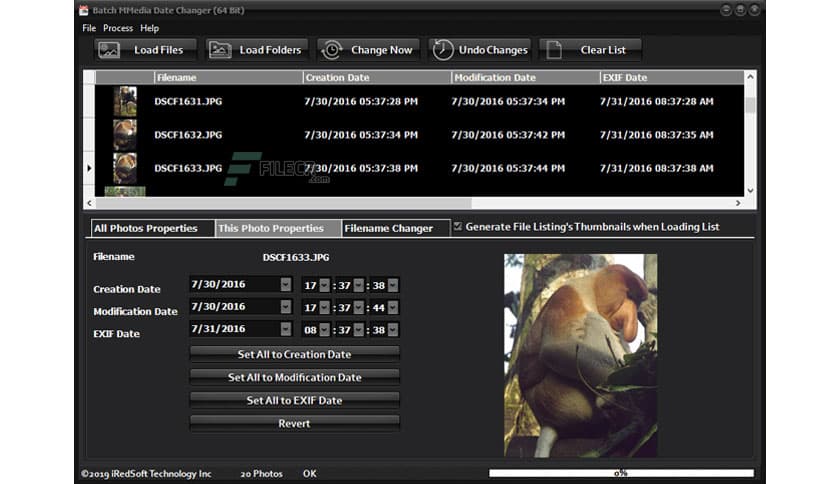This screenshot has width=836, height=484.
Task: Switch to This Photo Properties tab
Action: 278,228
